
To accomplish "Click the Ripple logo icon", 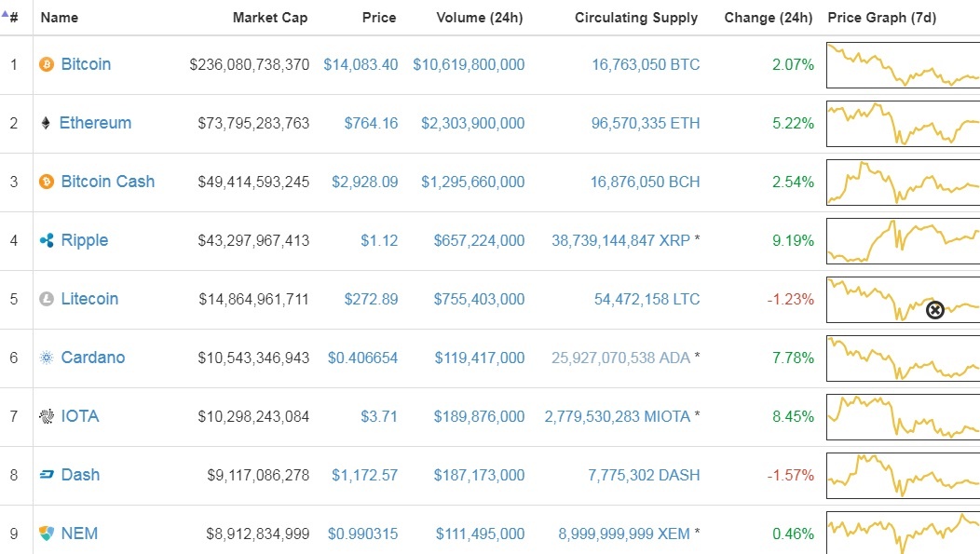I will [46, 240].
